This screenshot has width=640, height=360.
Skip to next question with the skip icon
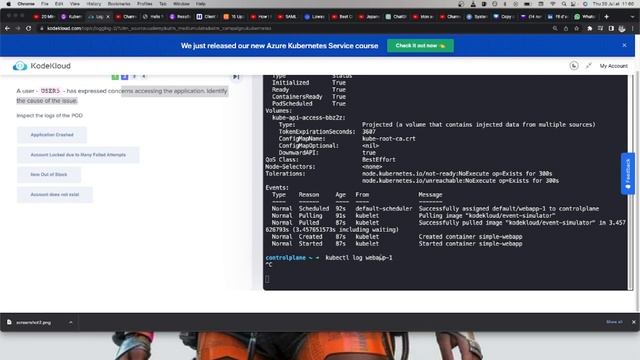[236, 77]
